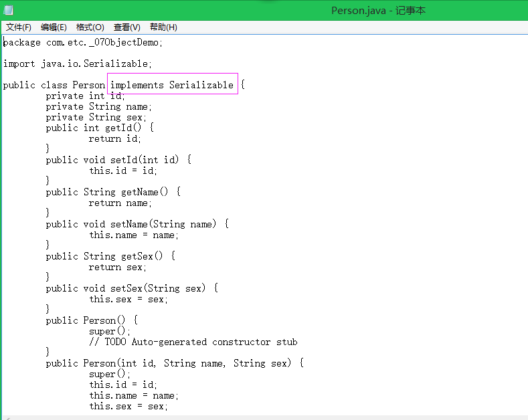
Task: Click the 'return name;' line
Action: pos(120,203)
